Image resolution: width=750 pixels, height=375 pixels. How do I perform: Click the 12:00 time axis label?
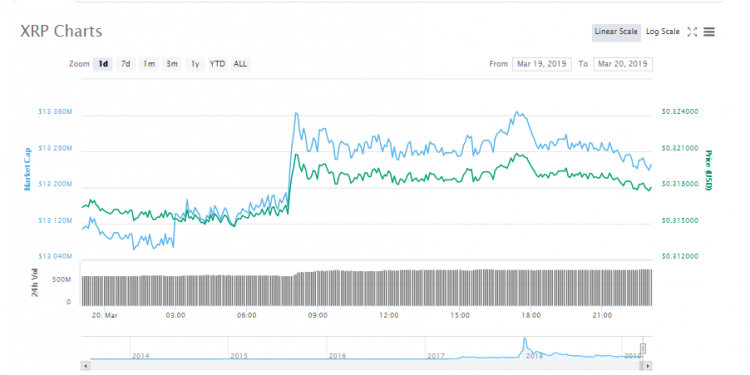389,315
